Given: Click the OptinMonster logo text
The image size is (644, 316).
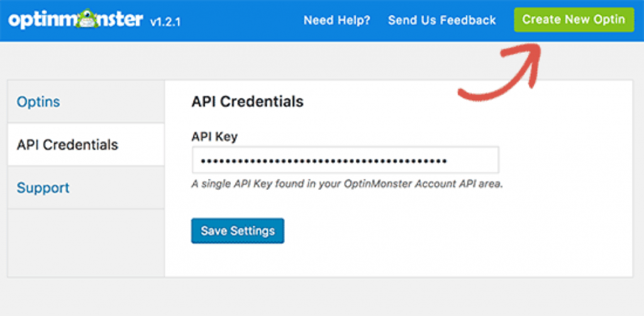Looking at the screenshot, I should 76,19.
